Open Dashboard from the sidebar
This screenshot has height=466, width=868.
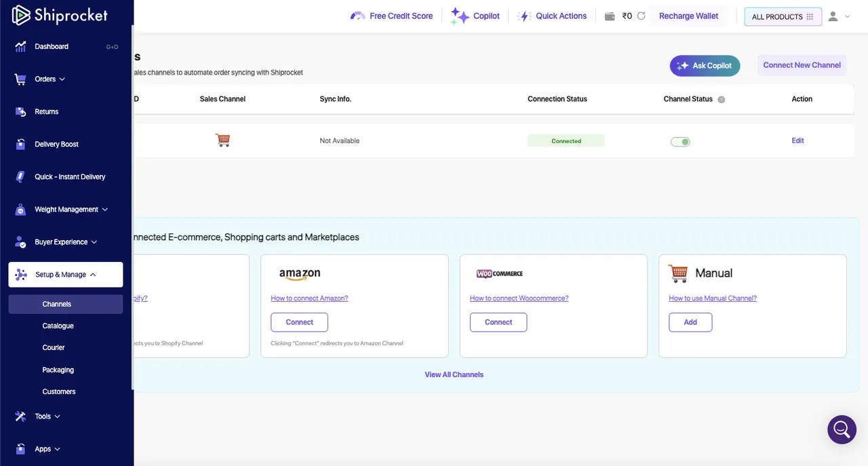[x=52, y=47]
